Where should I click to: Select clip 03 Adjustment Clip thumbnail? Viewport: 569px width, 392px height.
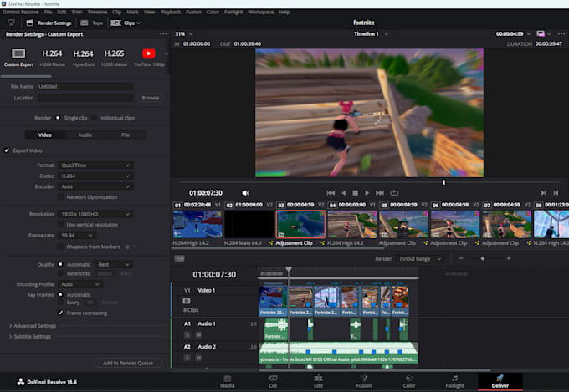point(300,225)
